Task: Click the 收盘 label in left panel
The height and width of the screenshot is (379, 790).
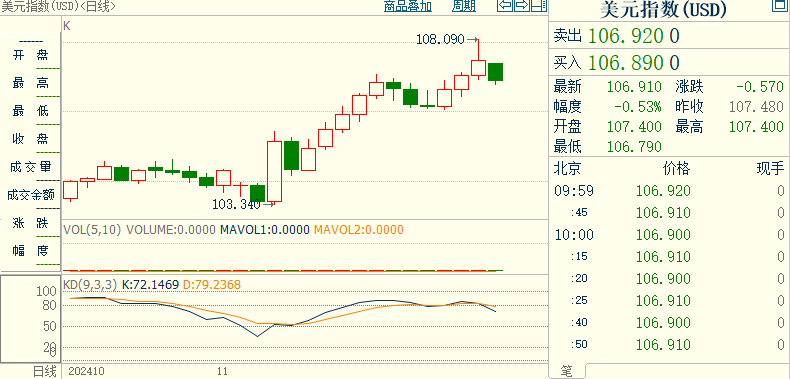Action: click(x=30, y=139)
